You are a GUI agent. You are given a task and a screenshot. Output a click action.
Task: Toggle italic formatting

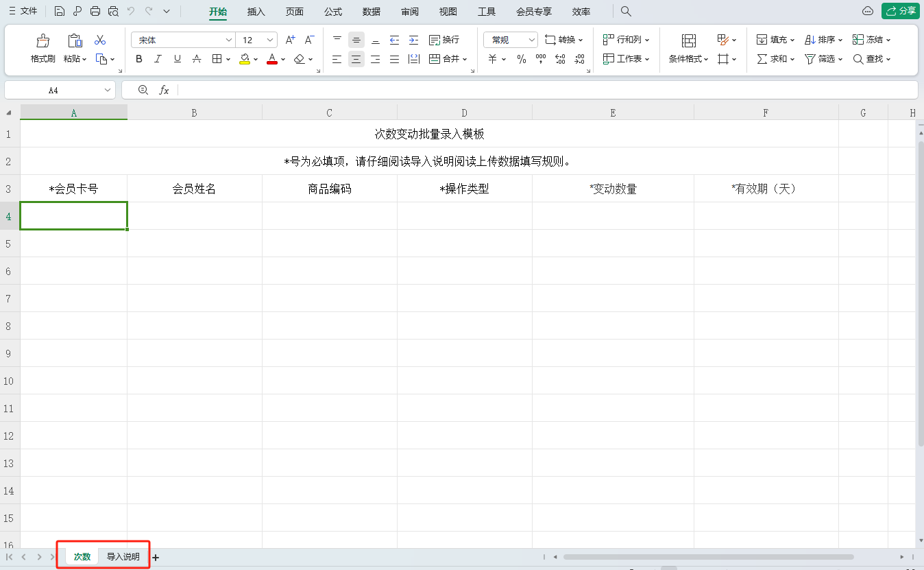(158, 59)
